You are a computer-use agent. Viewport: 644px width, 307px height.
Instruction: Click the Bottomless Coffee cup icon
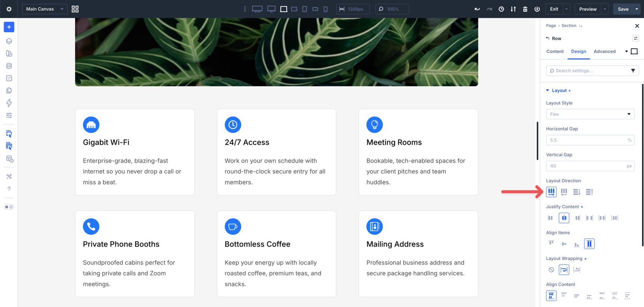[233, 227]
